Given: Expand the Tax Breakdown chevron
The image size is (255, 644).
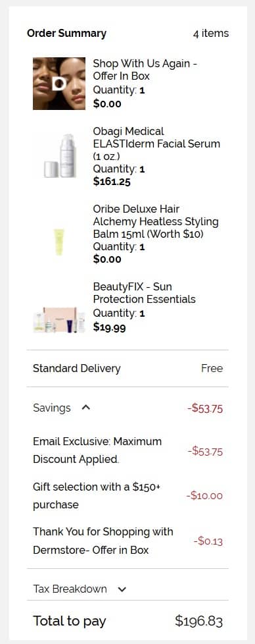Looking at the screenshot, I should click(122, 589).
